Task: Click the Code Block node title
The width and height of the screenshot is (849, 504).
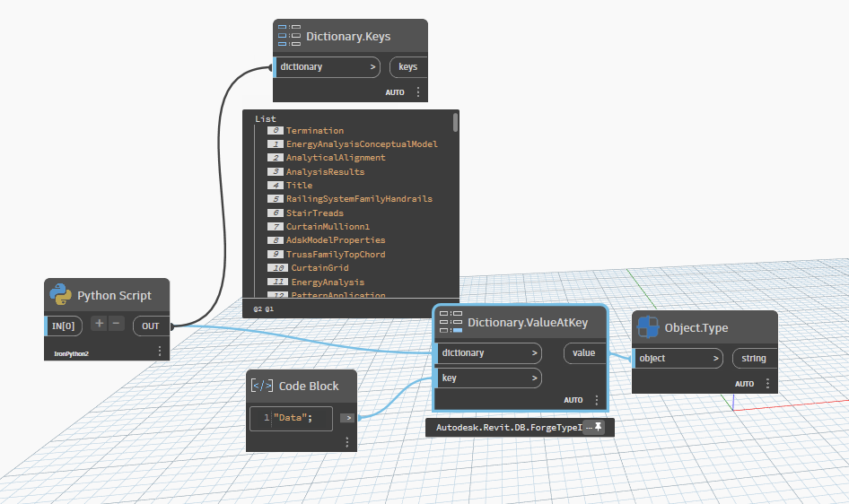Action: pyautogui.click(x=309, y=386)
